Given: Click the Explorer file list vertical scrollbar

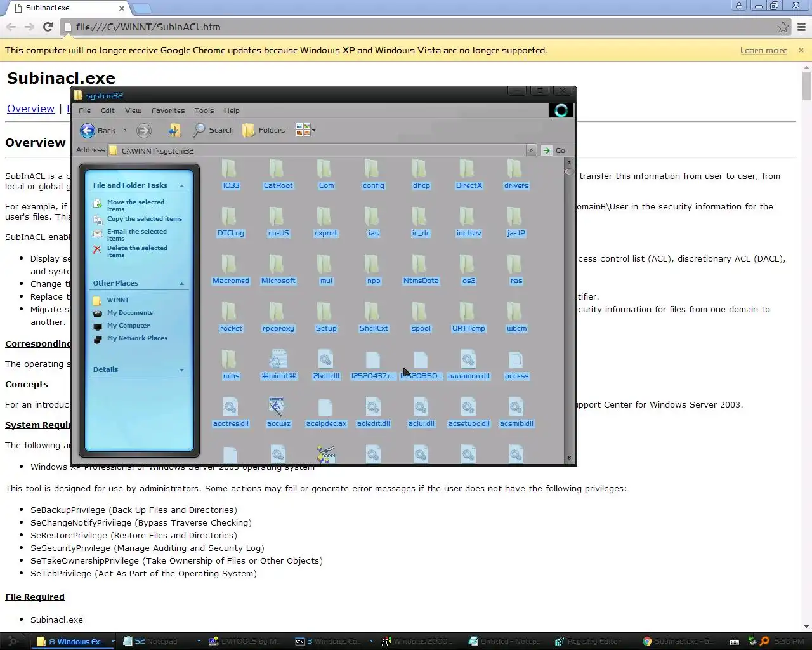Looking at the screenshot, I should [568, 311].
